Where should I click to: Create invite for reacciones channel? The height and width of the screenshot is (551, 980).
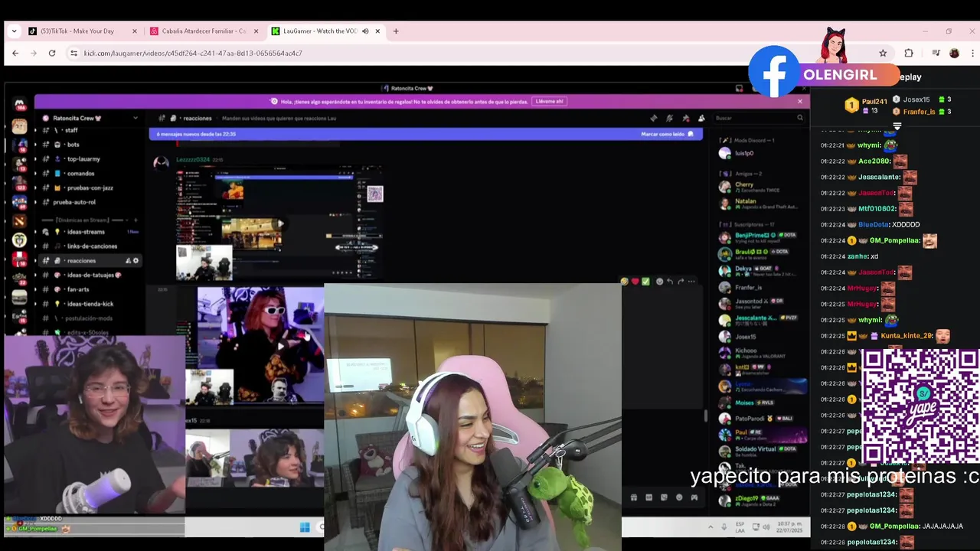point(128,260)
